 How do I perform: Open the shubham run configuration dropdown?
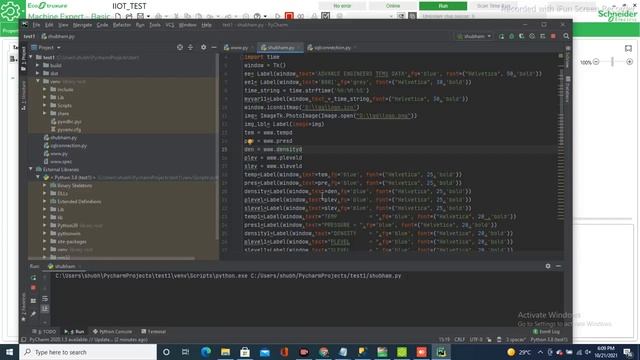(x=474, y=36)
